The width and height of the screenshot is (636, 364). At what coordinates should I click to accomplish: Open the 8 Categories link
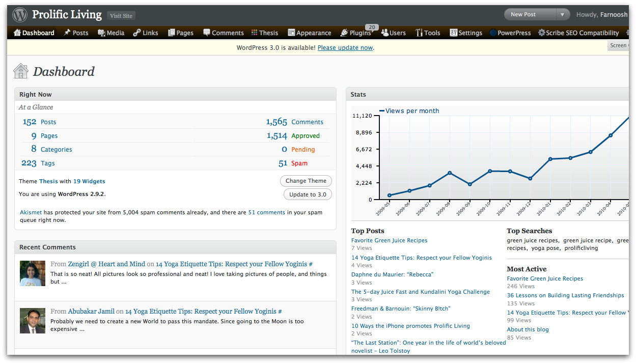tap(51, 149)
